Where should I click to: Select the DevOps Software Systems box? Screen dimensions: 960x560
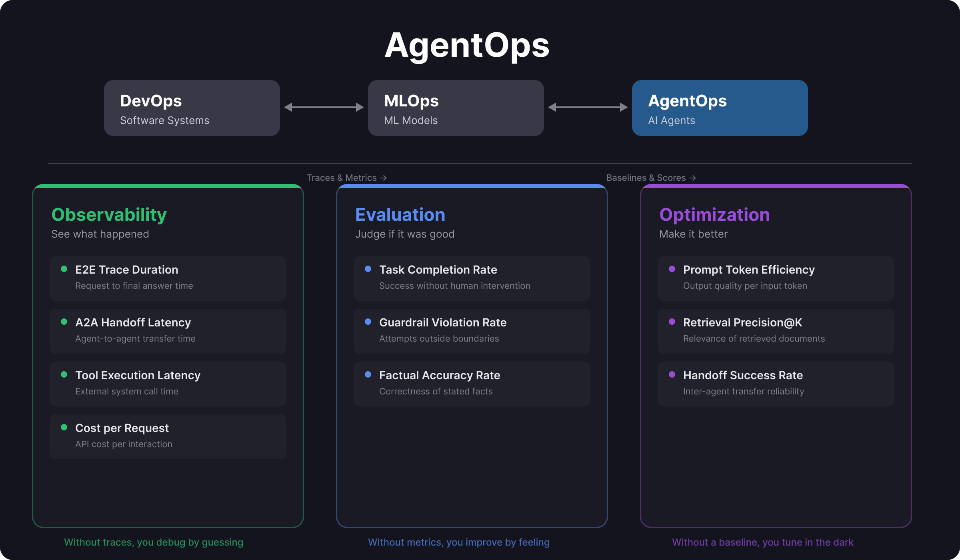coord(192,108)
